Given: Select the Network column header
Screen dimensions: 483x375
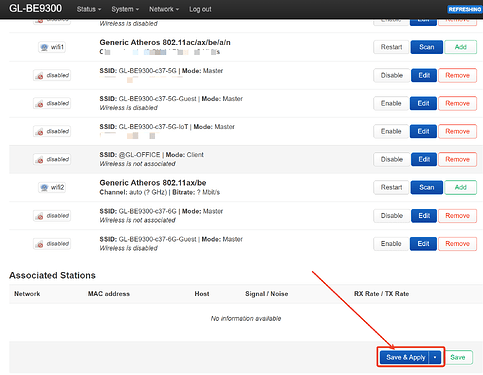Looking at the screenshot, I should (27, 294).
